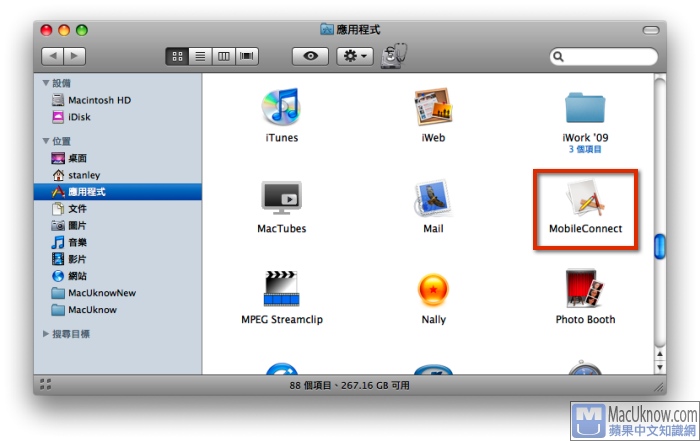Select the Nally app icon
700x441 pixels.
pos(433,289)
